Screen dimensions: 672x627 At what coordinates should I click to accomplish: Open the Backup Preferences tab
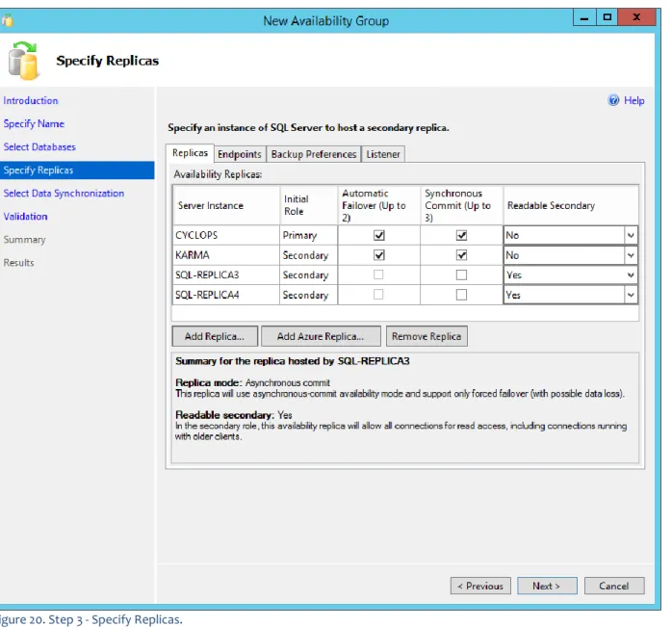[314, 154]
